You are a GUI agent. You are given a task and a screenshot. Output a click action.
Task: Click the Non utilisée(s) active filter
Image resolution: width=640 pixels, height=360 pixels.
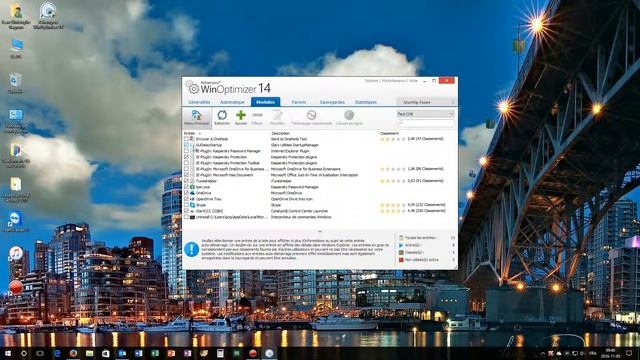pyautogui.click(x=422, y=260)
